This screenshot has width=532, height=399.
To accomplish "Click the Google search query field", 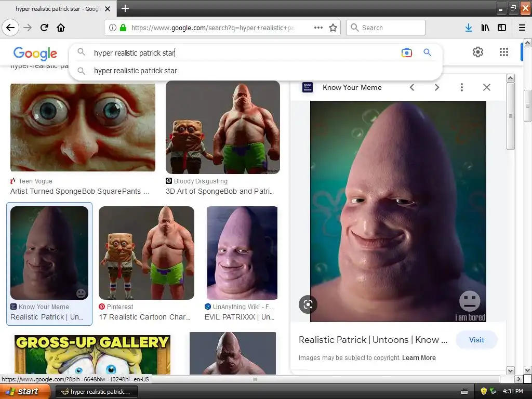I will (244, 53).
